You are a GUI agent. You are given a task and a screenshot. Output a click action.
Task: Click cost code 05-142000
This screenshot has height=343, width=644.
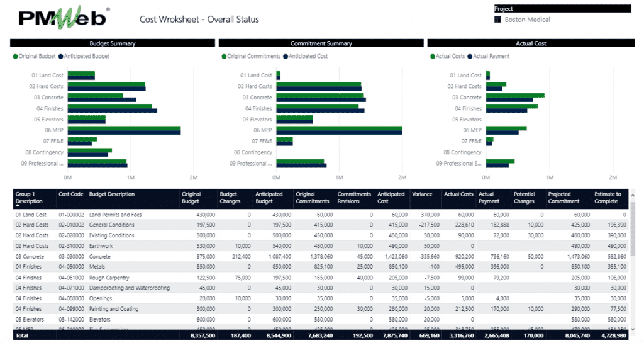(x=71, y=320)
